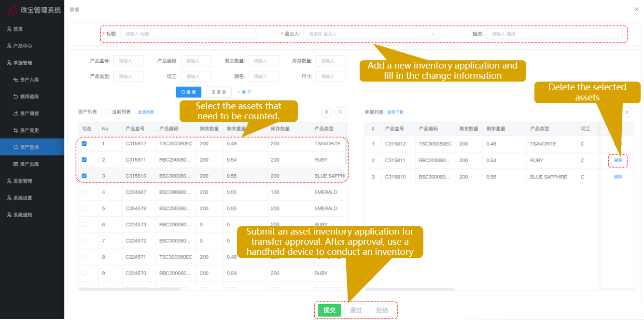The image size is (644, 320).
Task: Click the blue 搜索 search button
Action: (188, 92)
